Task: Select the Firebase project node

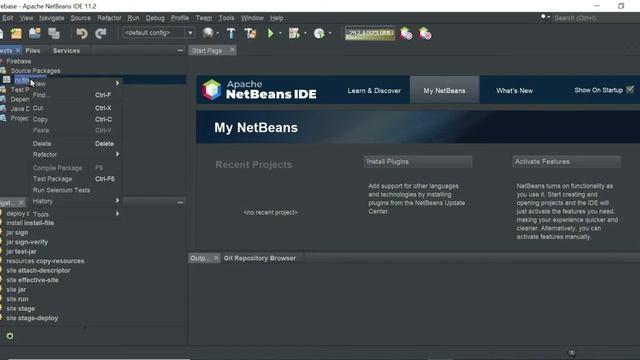Action: [x=18, y=61]
